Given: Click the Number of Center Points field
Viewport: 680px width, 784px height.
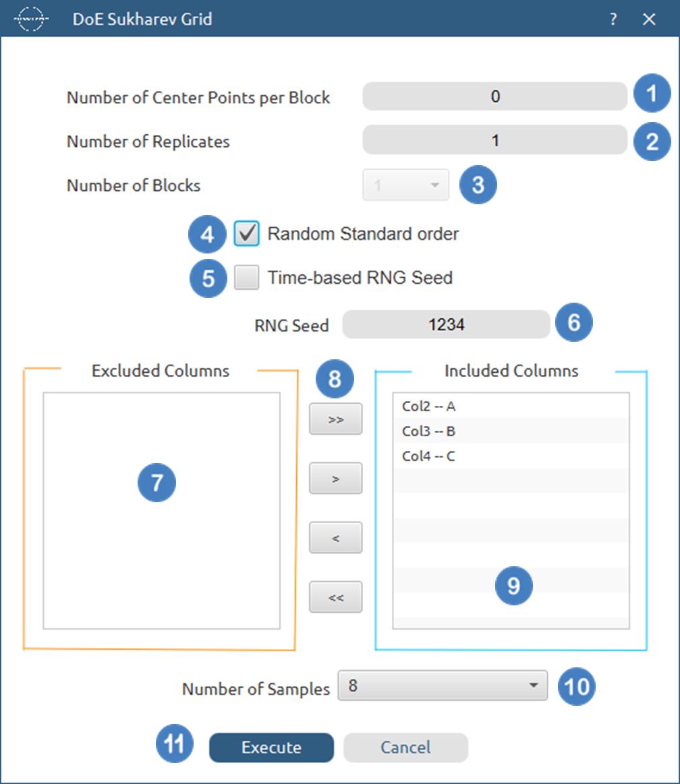Looking at the screenshot, I should tap(494, 96).
